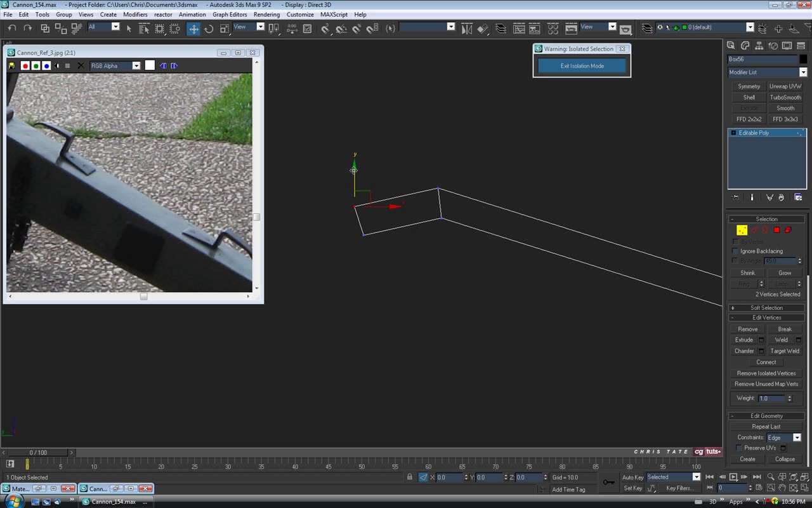This screenshot has width=812, height=508.
Task: Click the Chamfer button
Action: click(744, 351)
